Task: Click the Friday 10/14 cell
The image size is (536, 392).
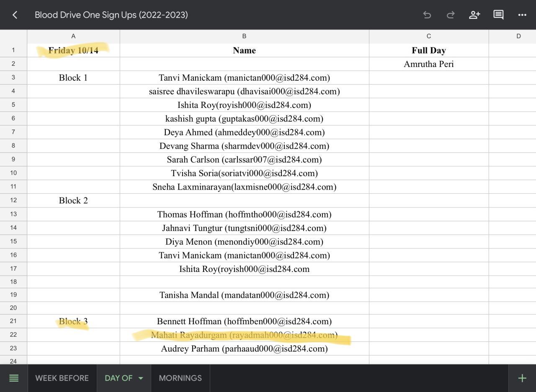Action: pos(73,51)
